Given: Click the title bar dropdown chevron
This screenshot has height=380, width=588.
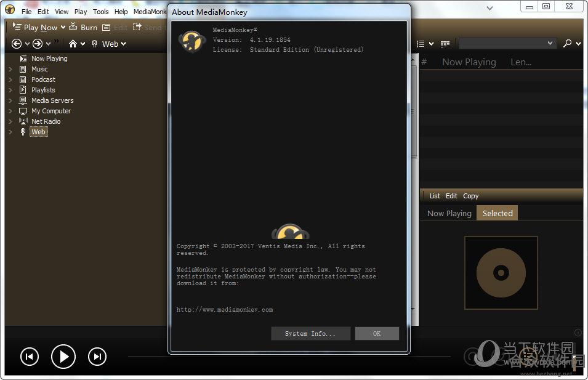Looking at the screenshot, I should 489,8.
